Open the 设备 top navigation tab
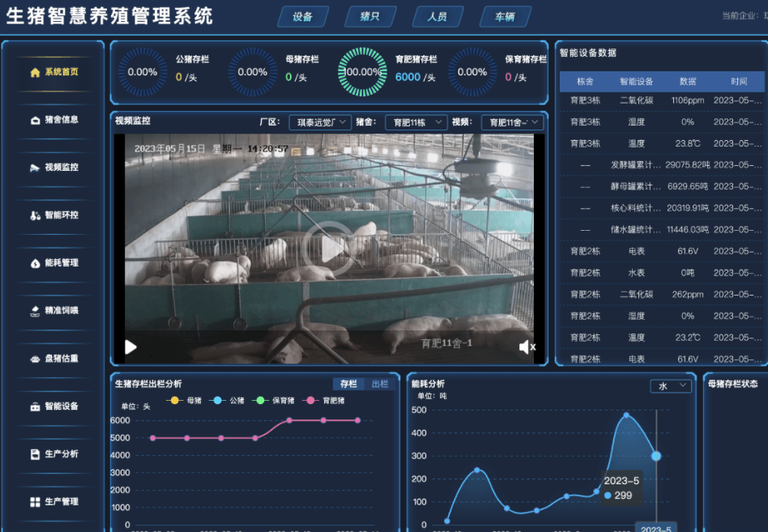Screen dimensions: 768x532 pos(303,17)
